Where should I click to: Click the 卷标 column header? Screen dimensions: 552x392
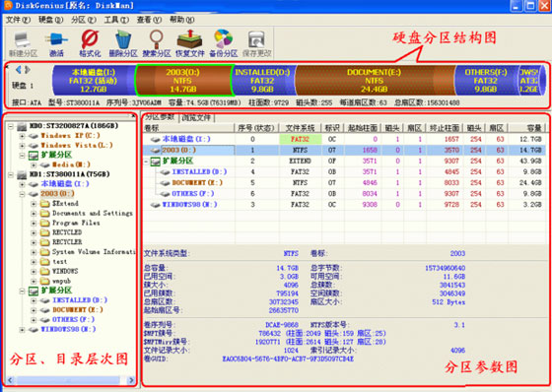pyautogui.click(x=188, y=128)
